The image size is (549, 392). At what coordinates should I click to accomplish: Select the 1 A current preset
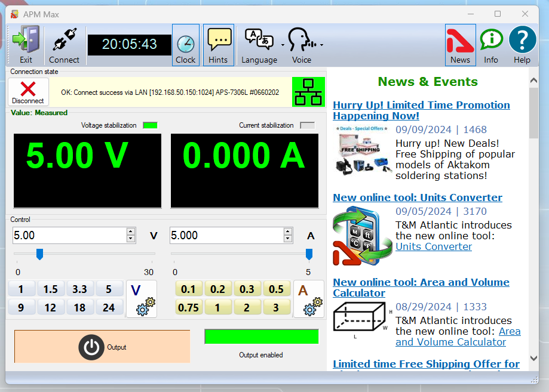(218, 308)
